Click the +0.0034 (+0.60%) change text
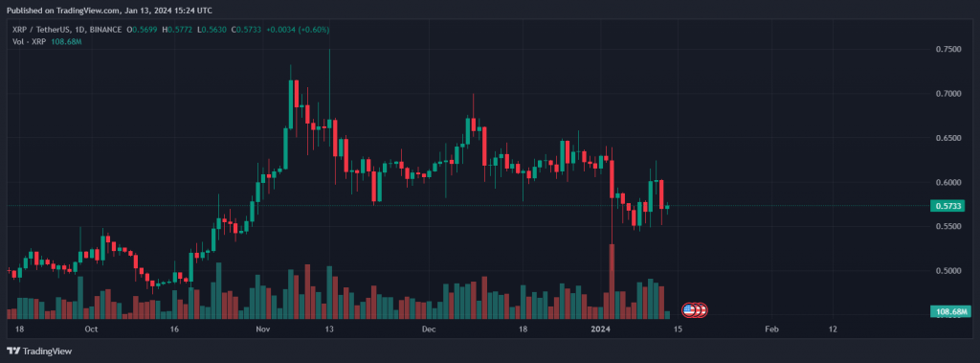 point(299,30)
